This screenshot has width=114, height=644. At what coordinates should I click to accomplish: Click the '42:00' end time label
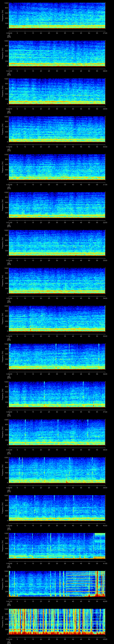pyautogui.click(x=105, y=601)
